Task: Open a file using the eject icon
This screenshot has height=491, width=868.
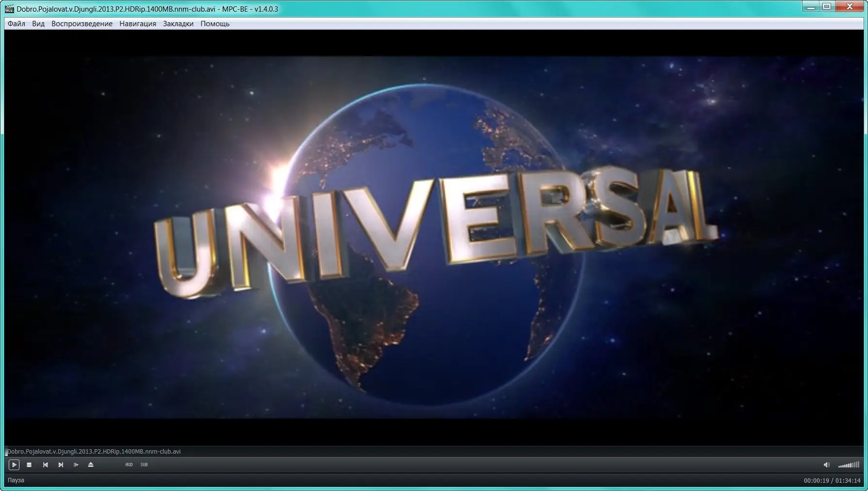Action: point(91,465)
